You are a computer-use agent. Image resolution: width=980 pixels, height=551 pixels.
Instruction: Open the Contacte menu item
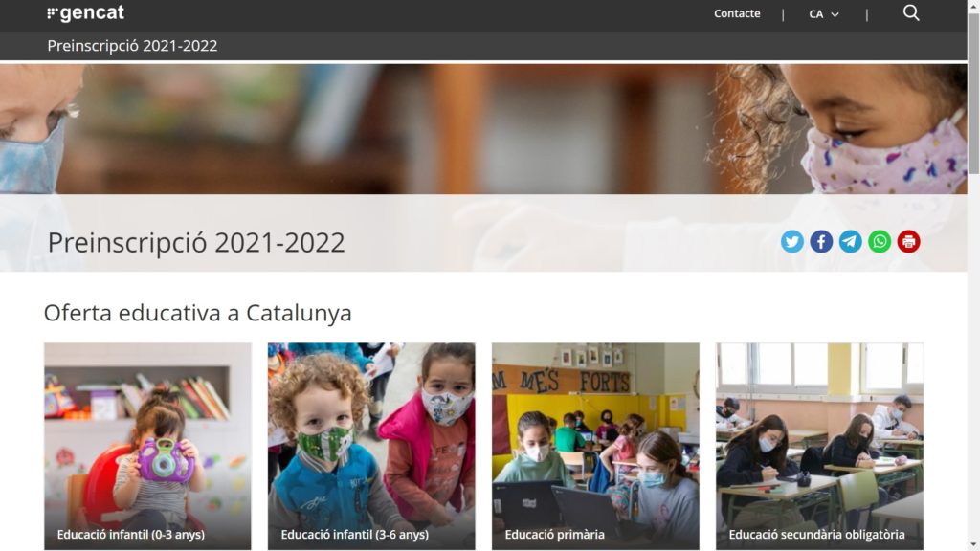[737, 13]
